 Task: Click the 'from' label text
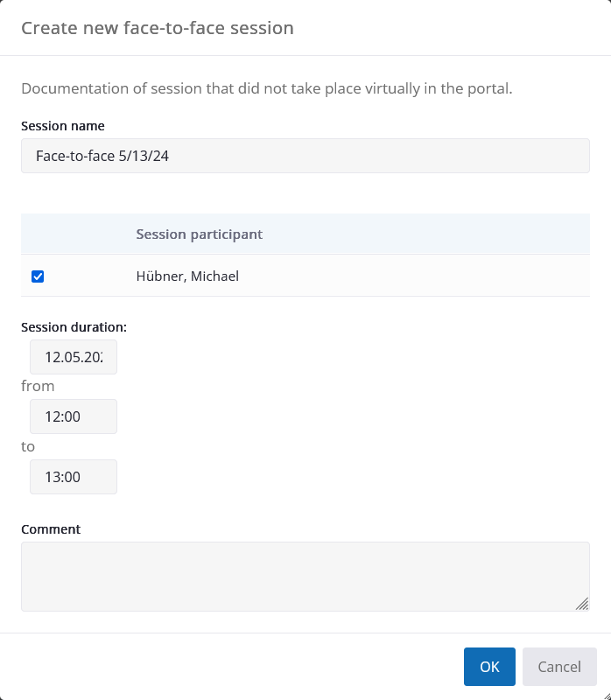pos(38,386)
